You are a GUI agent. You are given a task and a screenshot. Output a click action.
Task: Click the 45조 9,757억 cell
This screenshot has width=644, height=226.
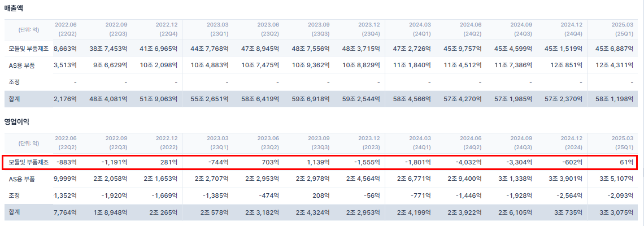point(463,49)
